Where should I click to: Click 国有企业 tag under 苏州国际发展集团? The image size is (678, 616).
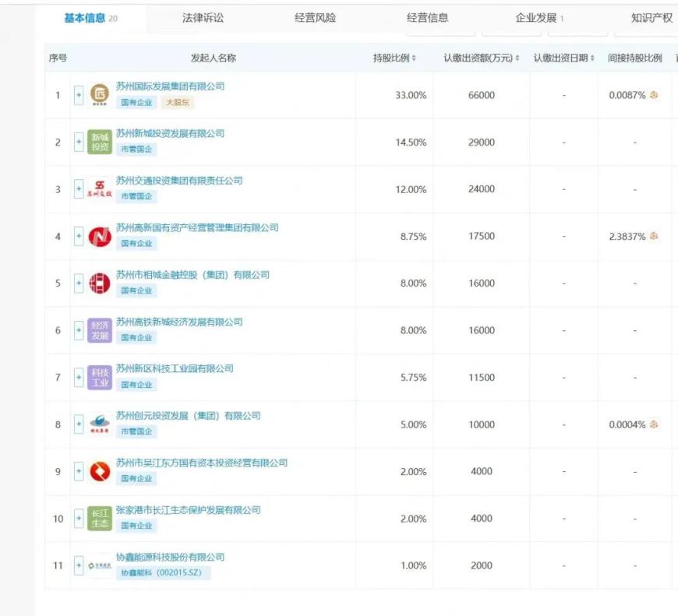[x=136, y=102]
